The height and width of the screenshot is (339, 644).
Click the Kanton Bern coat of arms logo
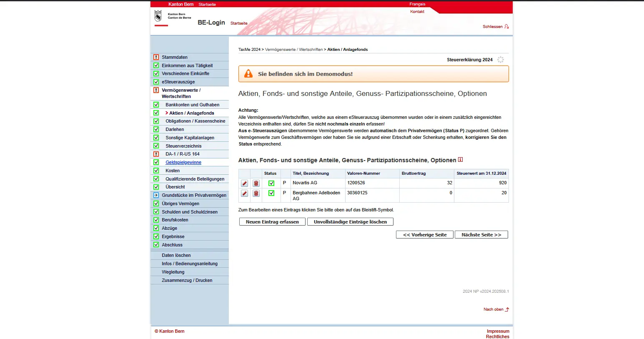tap(158, 16)
